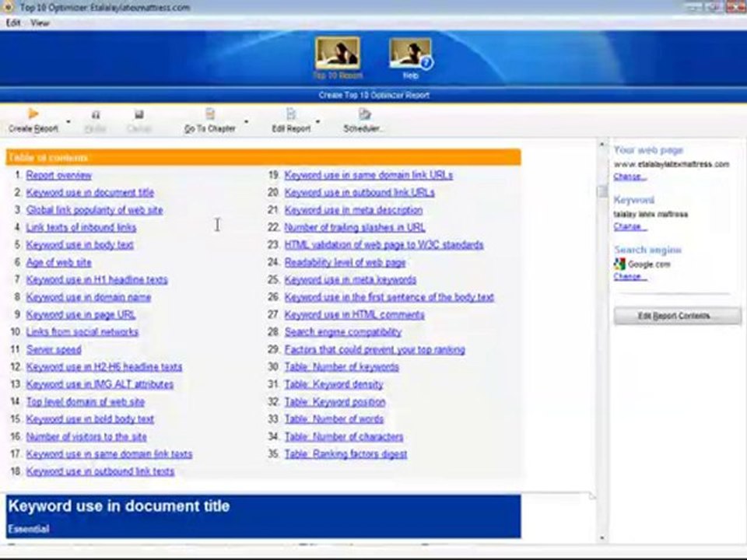
Task: Open Keyword use in IMG ALT attributes
Action: [100, 384]
